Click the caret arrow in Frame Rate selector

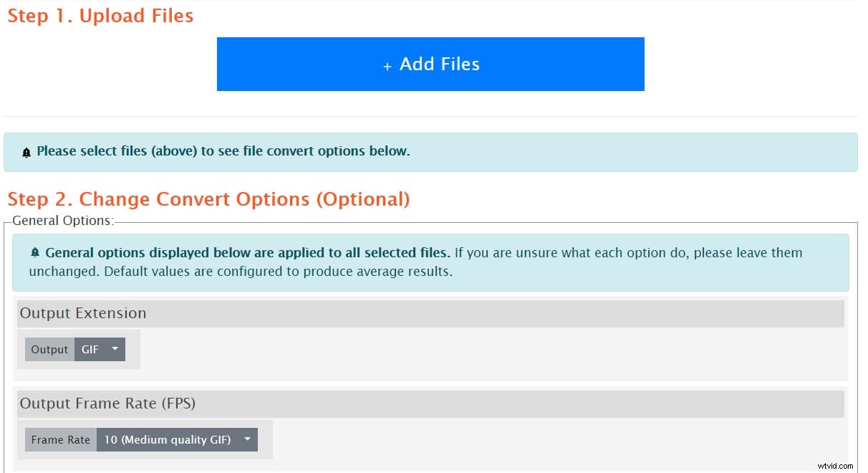[x=247, y=439]
